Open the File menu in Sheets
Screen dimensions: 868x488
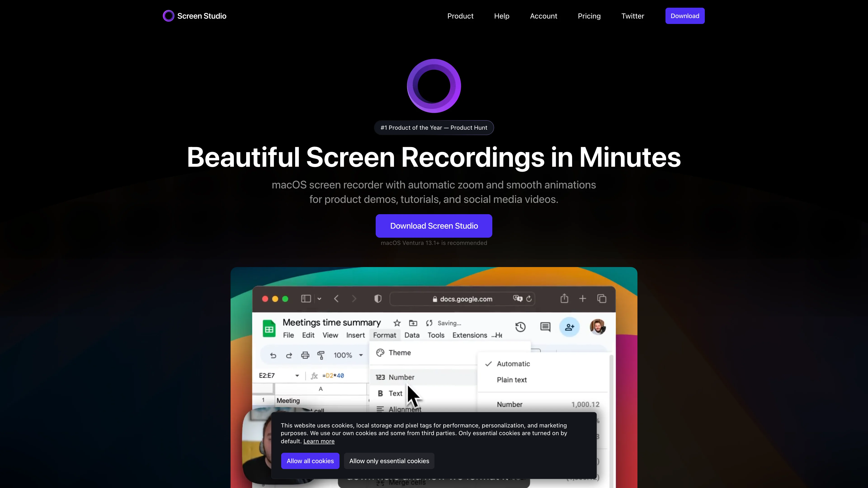pyautogui.click(x=288, y=335)
